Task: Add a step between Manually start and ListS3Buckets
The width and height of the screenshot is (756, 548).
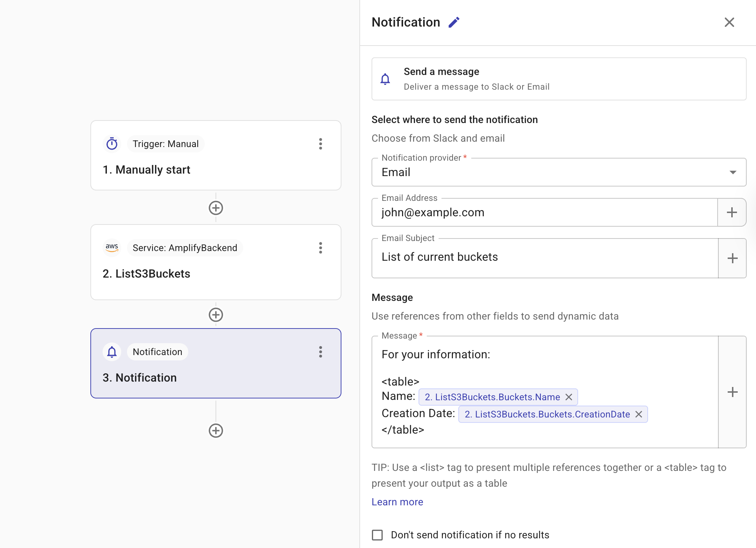Action: pos(216,208)
